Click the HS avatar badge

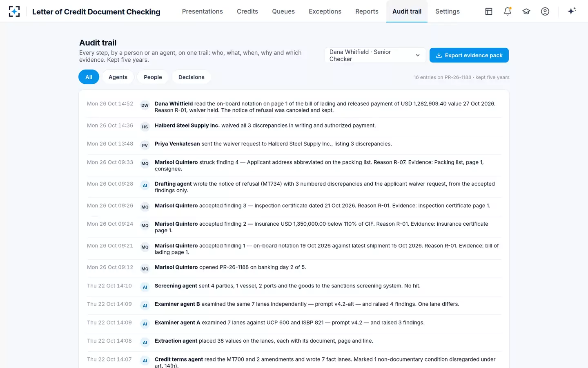click(x=145, y=127)
